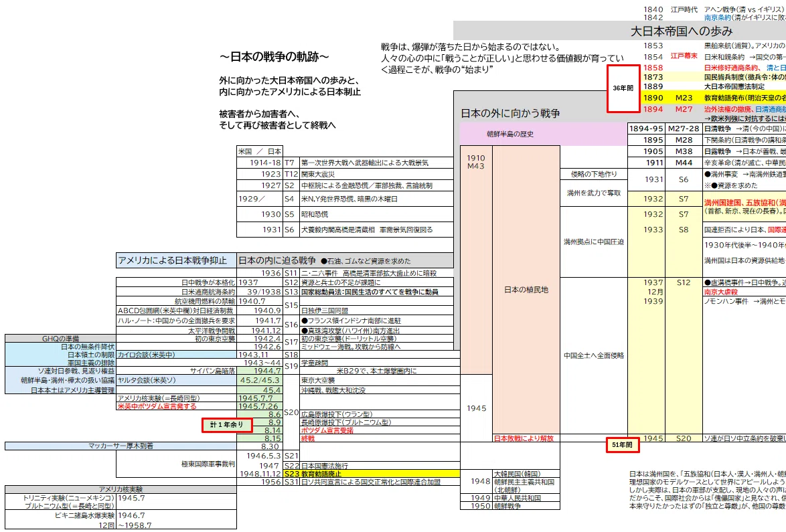
Task: Click the 航空機用燃料の禁輸 cell
Action: (176, 302)
